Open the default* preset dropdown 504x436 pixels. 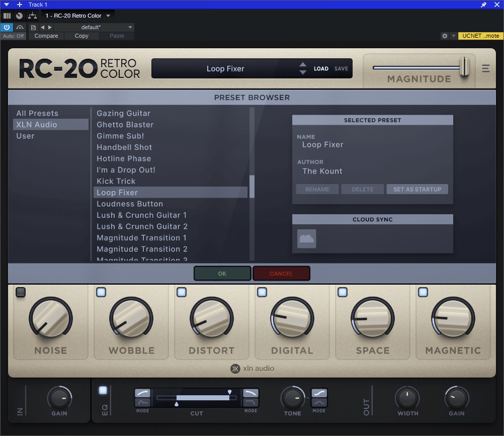tap(130, 27)
